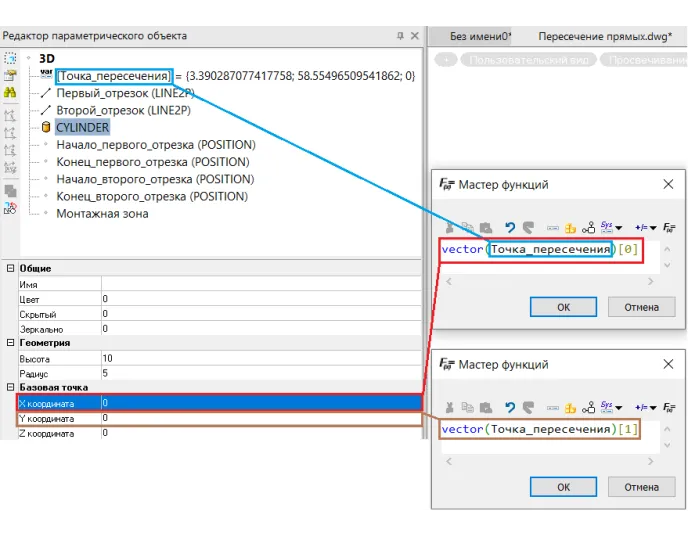Image resolution: width=688 pixels, height=537 pixels.
Task: Select the dashed-rectangle selection tool in sidebar
Action: click(x=10, y=58)
